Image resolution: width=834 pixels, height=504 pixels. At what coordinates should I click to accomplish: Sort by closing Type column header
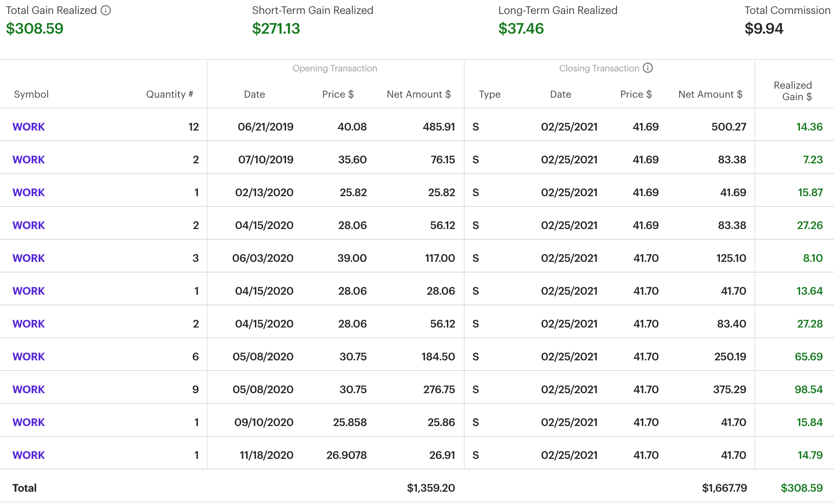coord(489,94)
